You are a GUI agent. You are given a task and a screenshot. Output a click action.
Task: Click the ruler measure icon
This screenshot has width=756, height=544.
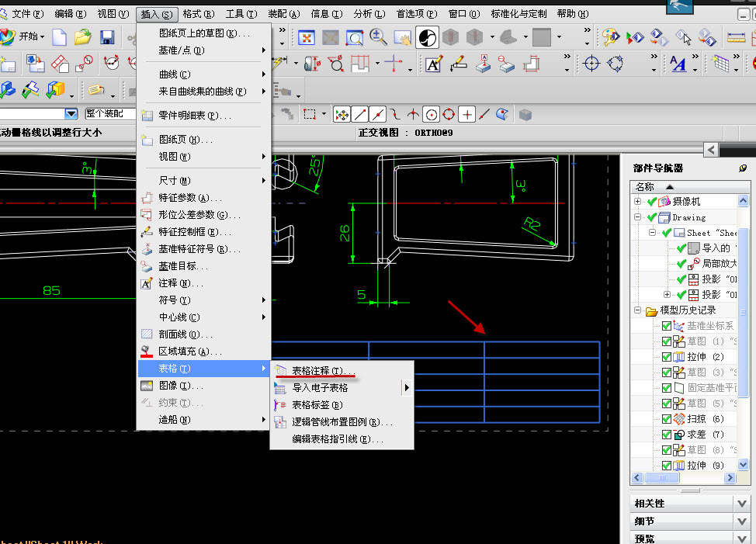point(736,37)
